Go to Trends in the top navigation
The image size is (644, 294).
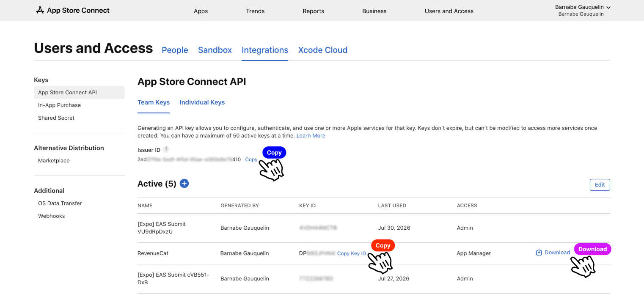pyautogui.click(x=255, y=11)
